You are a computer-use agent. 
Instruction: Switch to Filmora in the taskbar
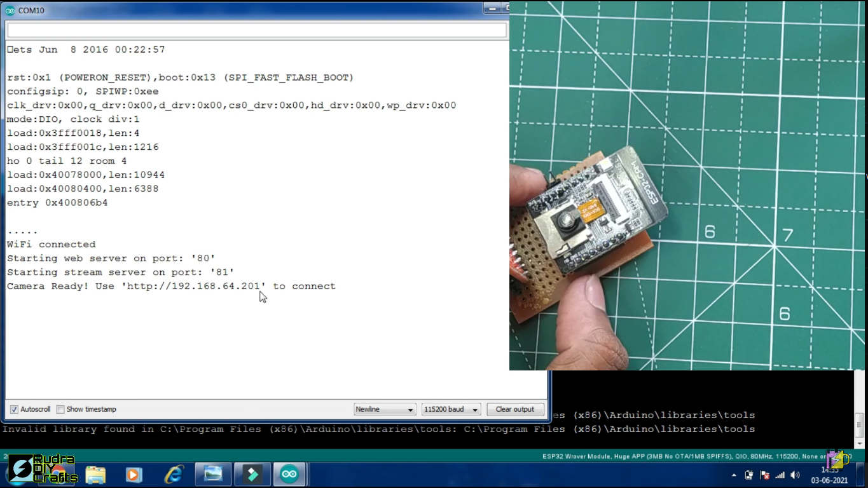click(x=252, y=474)
